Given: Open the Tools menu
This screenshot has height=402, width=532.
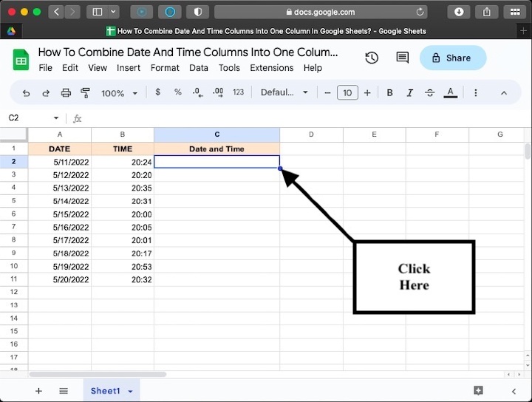Looking at the screenshot, I should [229, 68].
